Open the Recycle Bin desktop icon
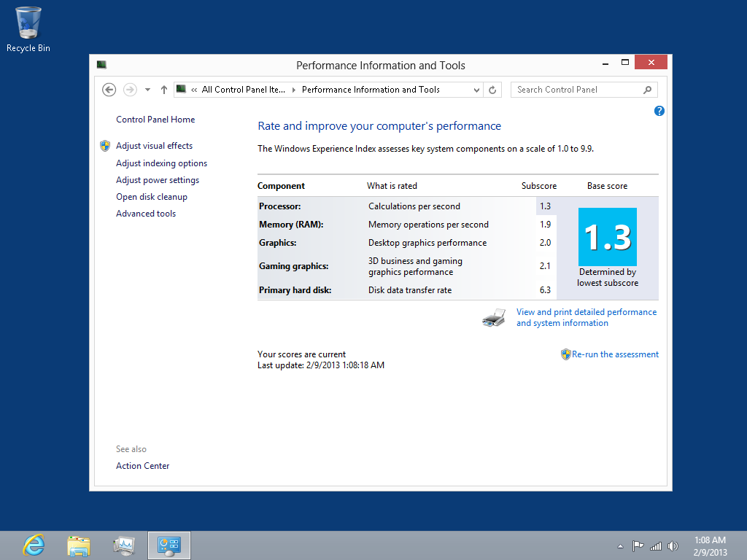Viewport: 747px width, 560px height. click(x=28, y=29)
